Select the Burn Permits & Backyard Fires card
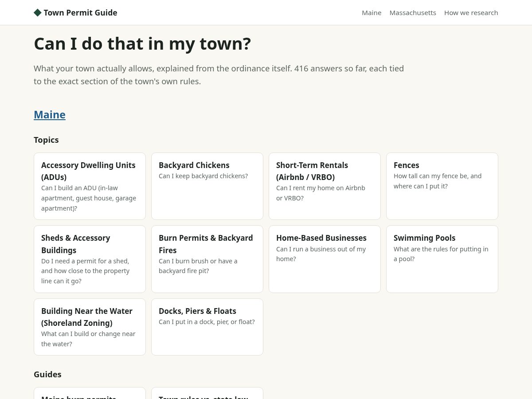Viewport: 532px width, 399px height. [x=207, y=259]
